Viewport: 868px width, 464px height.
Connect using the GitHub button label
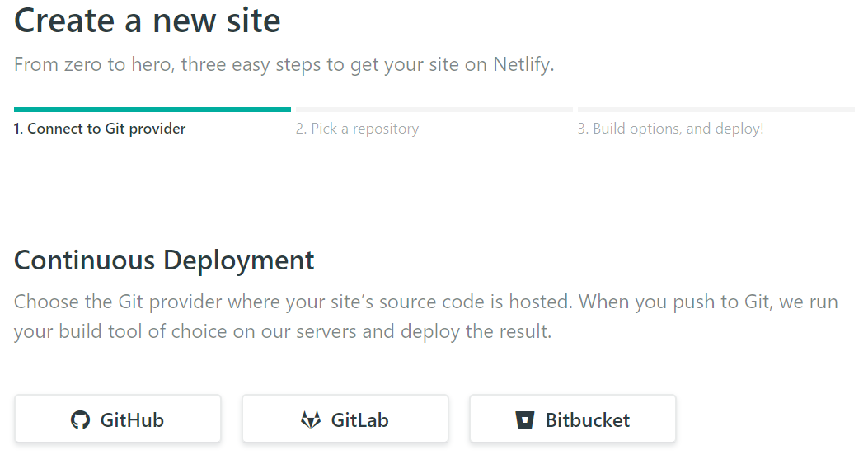(x=132, y=419)
